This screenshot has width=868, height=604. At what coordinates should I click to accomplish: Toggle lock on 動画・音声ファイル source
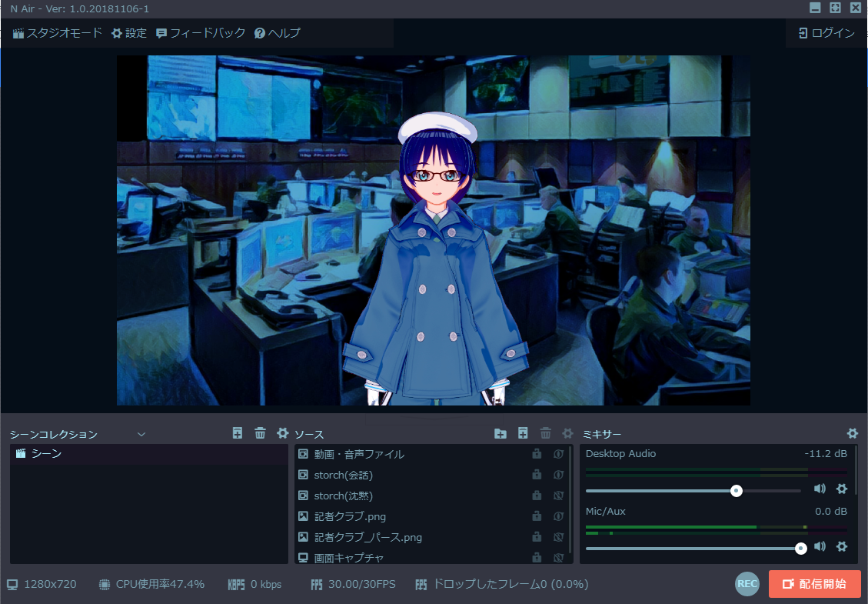coord(537,454)
